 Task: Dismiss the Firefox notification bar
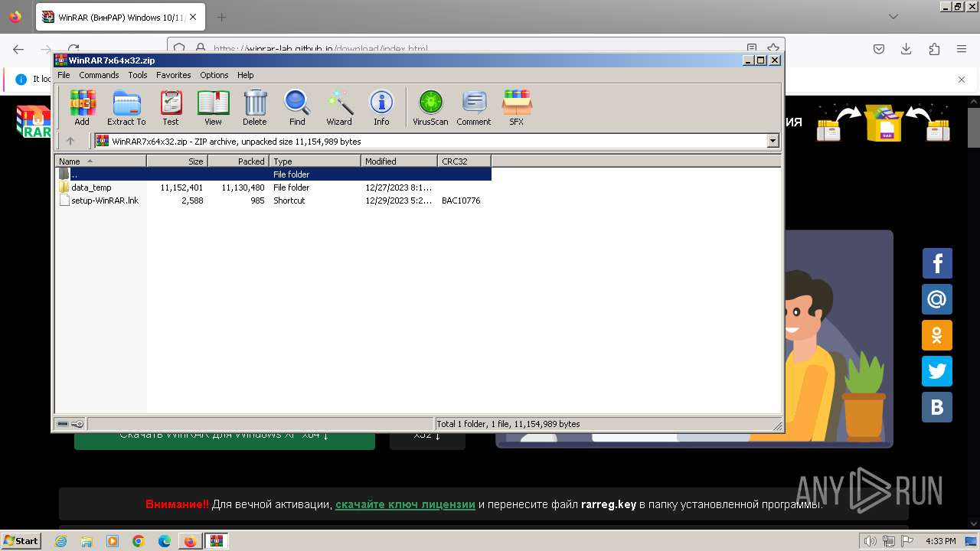pos(962,79)
